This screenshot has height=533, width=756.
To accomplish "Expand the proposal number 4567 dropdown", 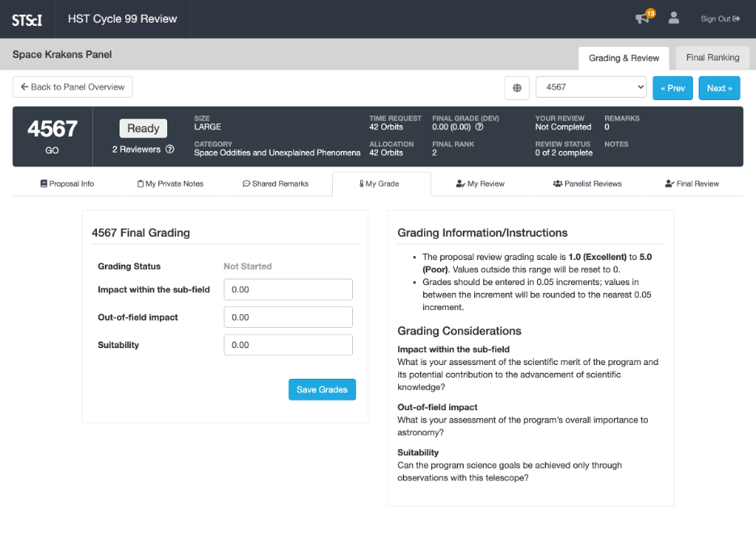I will pyautogui.click(x=591, y=87).
